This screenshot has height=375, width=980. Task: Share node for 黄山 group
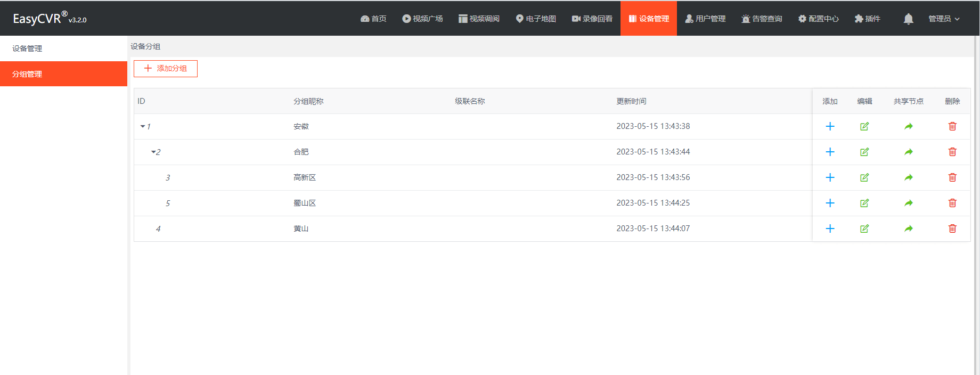point(909,229)
